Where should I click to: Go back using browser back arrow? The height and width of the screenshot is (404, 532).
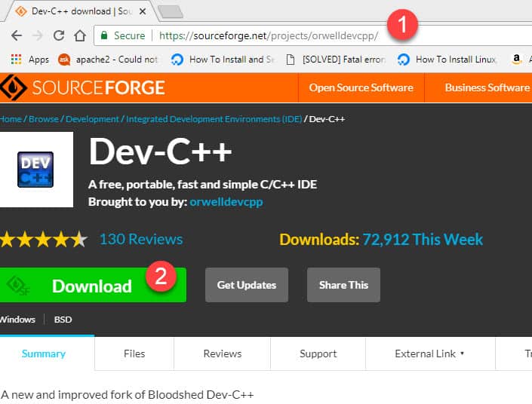tap(17, 35)
